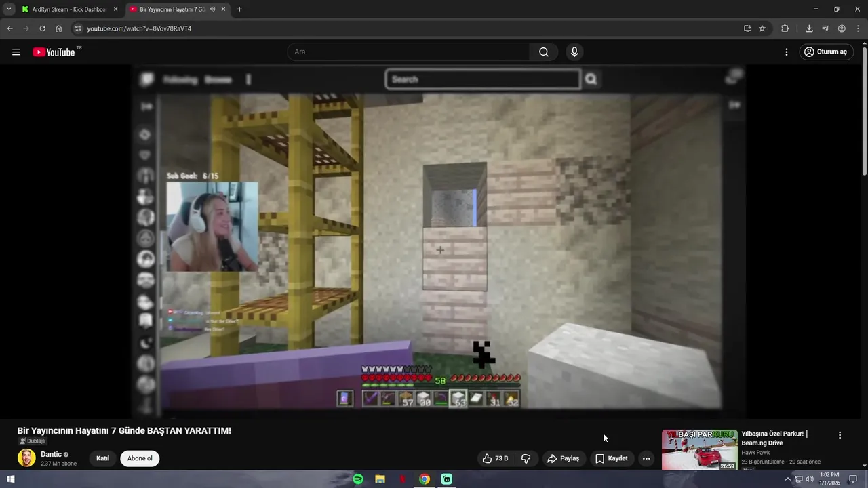Mute the tab via its speaker icon
This screenshot has height=488, width=868.
click(x=213, y=9)
